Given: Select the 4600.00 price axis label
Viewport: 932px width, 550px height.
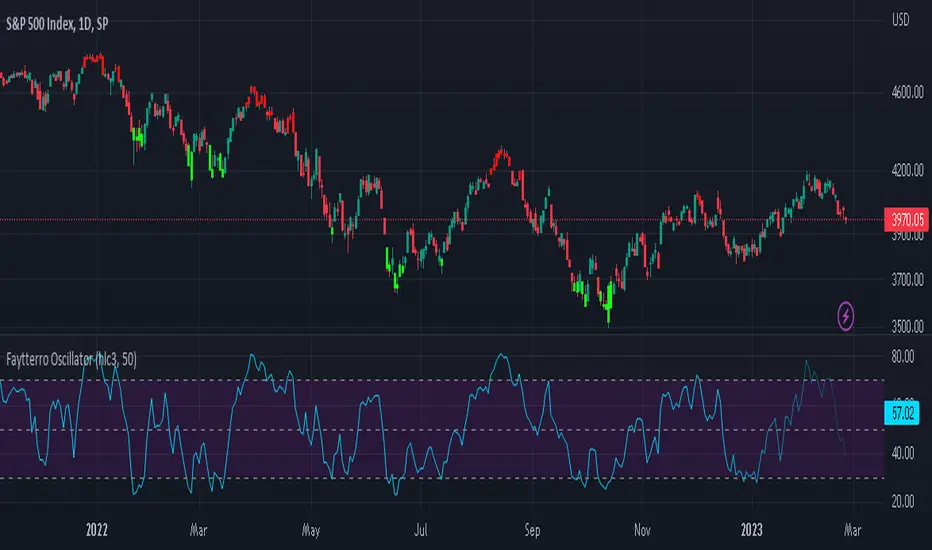Looking at the screenshot, I should pyautogui.click(x=907, y=92).
